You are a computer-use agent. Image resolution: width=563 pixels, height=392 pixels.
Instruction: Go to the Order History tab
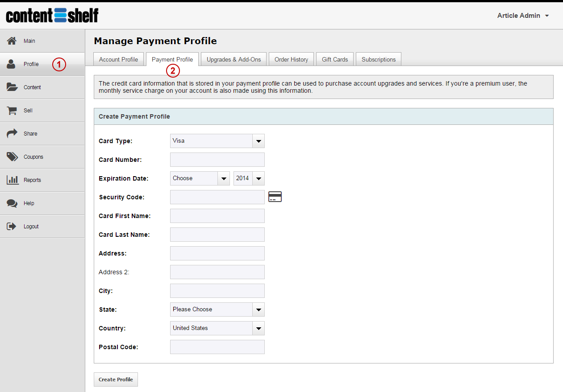click(x=291, y=59)
